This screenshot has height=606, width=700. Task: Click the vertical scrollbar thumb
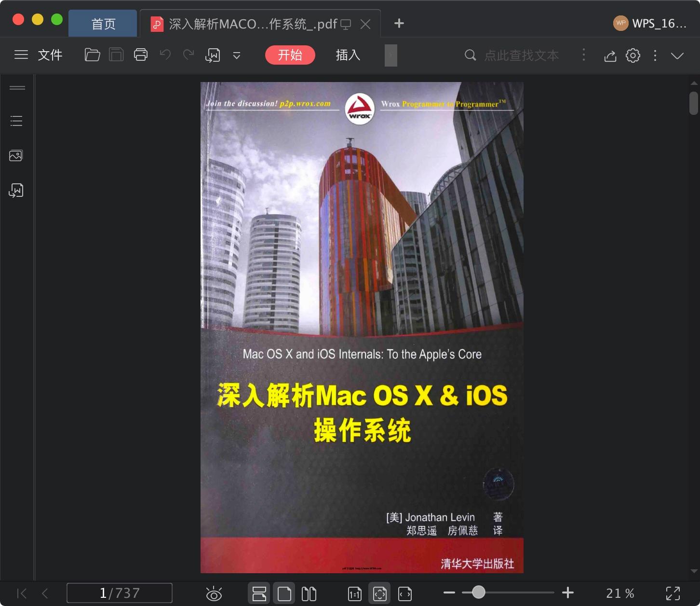coord(694,103)
